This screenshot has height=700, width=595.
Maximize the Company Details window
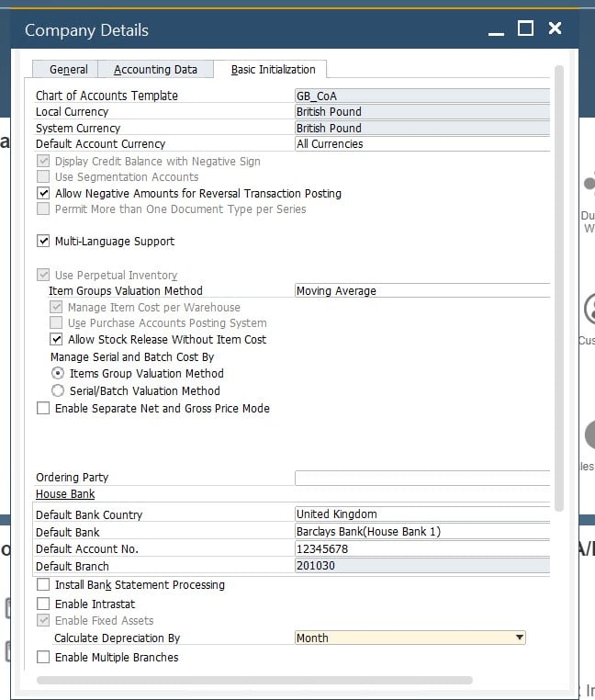(x=525, y=28)
